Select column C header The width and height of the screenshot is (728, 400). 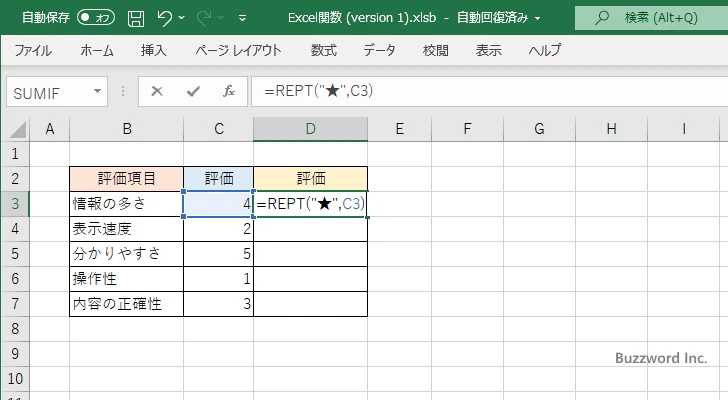click(219, 129)
